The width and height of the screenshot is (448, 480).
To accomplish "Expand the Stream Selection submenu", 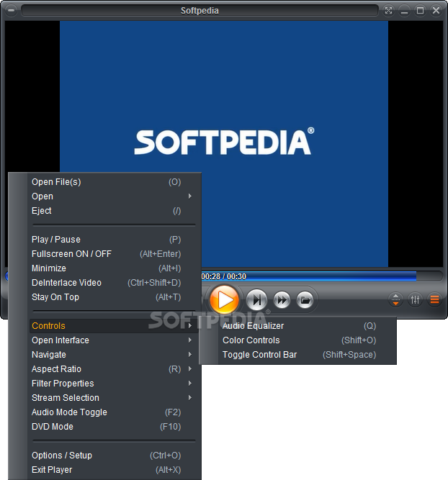I will coord(114,398).
